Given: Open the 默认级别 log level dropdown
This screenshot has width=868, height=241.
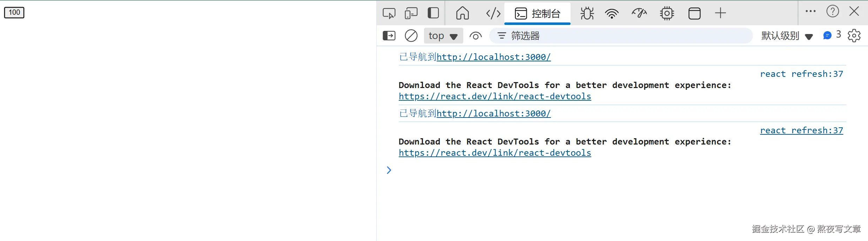Looking at the screenshot, I should pyautogui.click(x=787, y=36).
